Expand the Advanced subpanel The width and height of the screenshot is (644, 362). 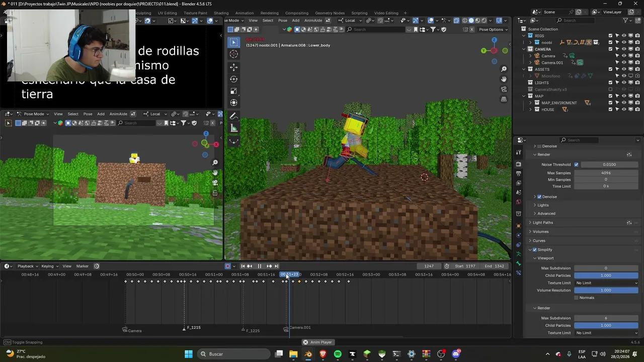pos(546,213)
